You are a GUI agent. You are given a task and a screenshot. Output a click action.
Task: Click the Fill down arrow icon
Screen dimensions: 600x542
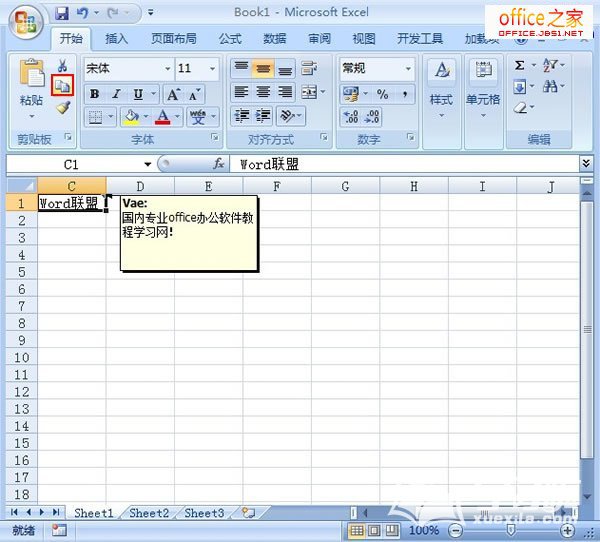pyautogui.click(x=519, y=87)
